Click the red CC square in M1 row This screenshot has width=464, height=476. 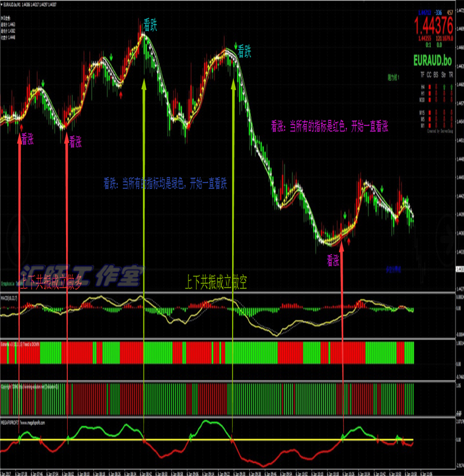[430, 125]
